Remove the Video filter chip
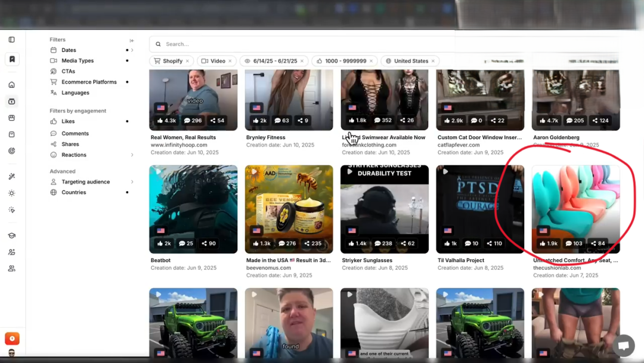The width and height of the screenshot is (644, 363). [230, 61]
